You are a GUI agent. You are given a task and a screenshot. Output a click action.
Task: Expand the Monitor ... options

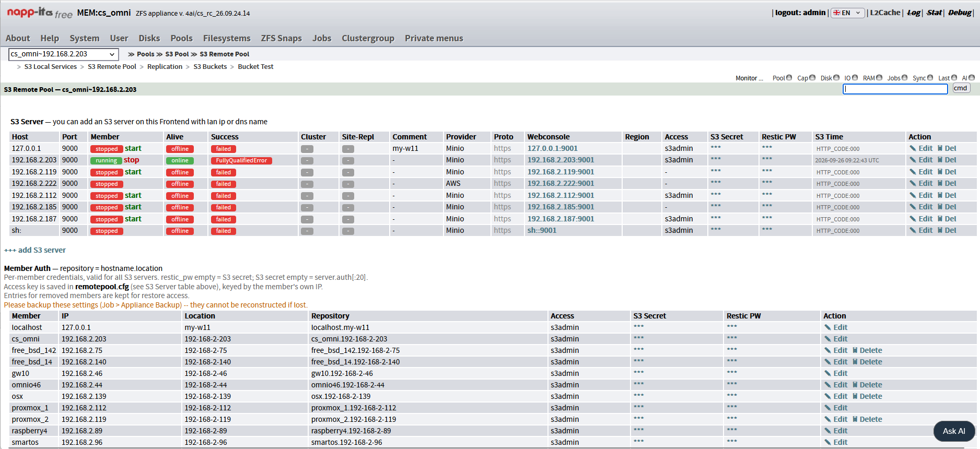pyautogui.click(x=749, y=78)
